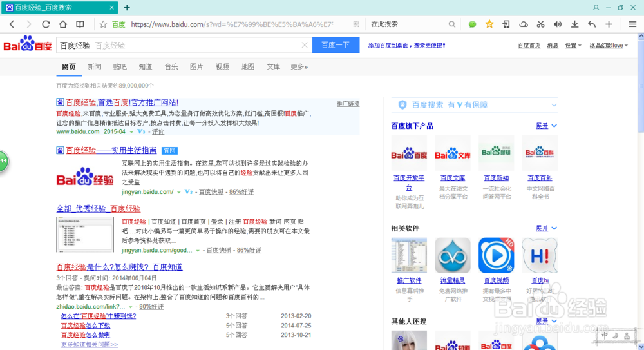The image size is (644, 350).
Task: Switch to the 地图 search tab
Action: pyautogui.click(x=248, y=66)
